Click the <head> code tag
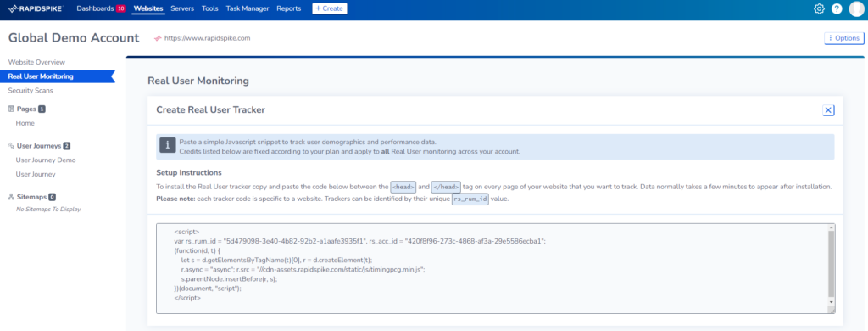This screenshot has width=868, height=331. pos(403,188)
